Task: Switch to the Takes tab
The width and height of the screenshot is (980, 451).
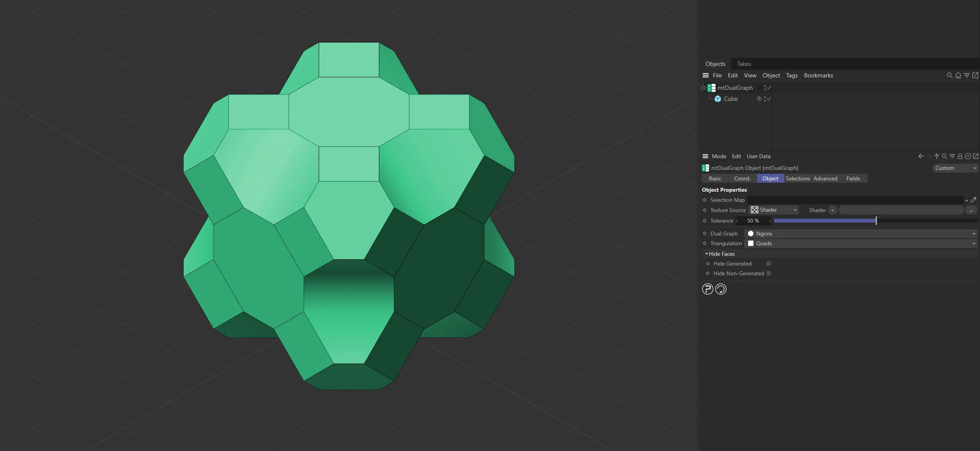Action: (x=743, y=64)
